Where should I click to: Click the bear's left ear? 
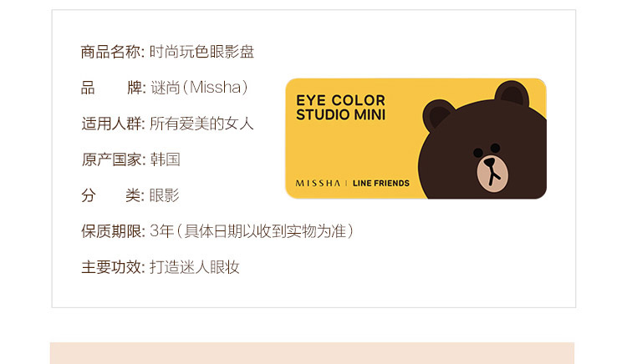[438, 114]
